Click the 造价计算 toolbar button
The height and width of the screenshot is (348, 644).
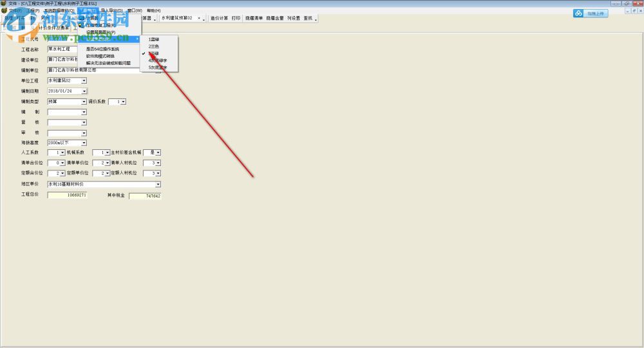(219, 18)
